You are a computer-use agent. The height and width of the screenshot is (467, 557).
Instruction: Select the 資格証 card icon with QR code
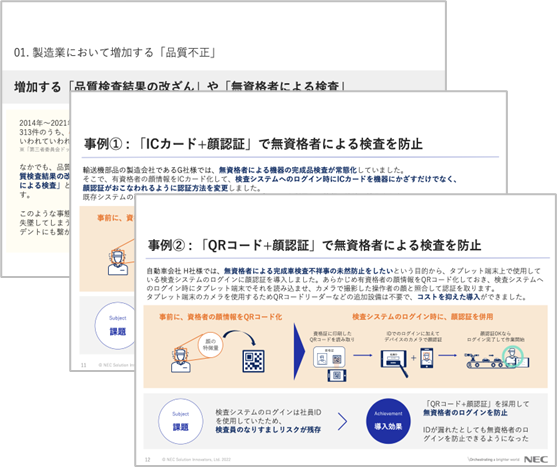[329, 357]
